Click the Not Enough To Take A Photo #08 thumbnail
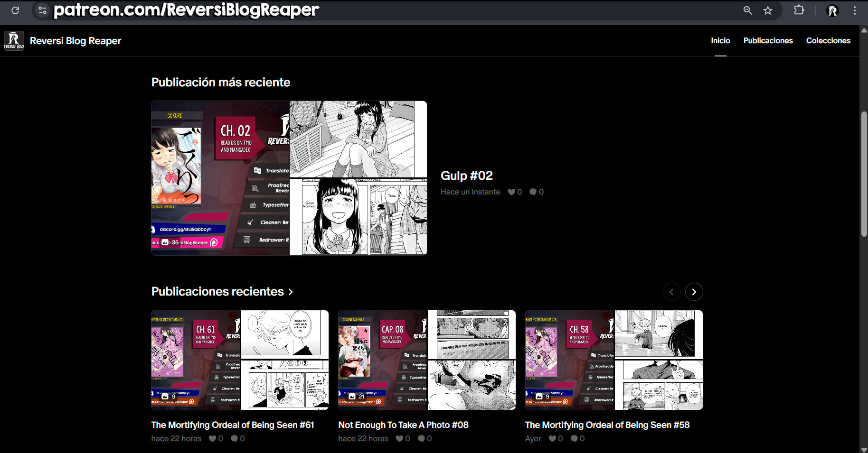 (x=427, y=360)
